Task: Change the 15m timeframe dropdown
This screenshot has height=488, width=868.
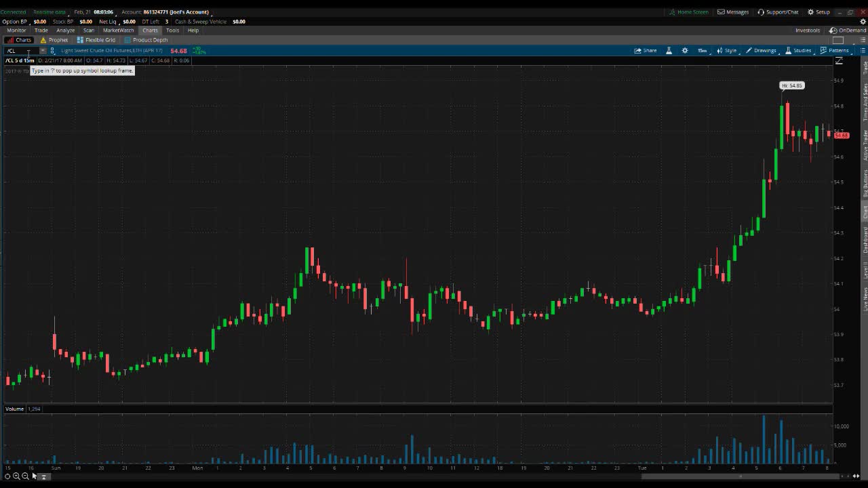Action: [x=702, y=51]
